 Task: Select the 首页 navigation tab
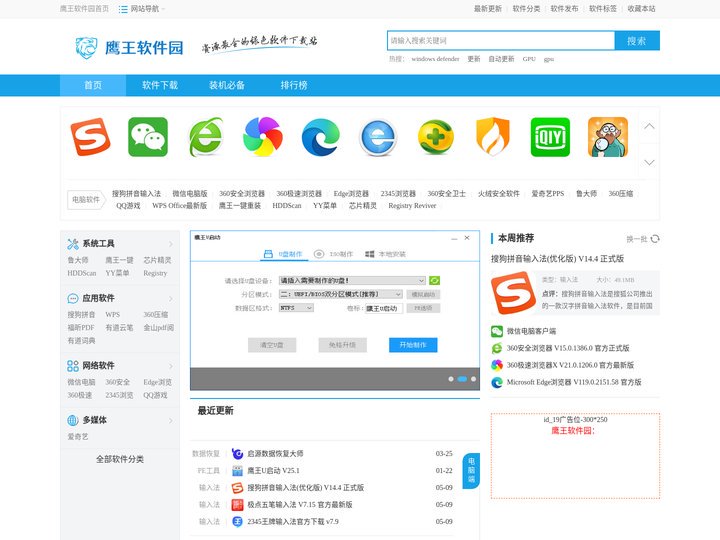coord(93,85)
